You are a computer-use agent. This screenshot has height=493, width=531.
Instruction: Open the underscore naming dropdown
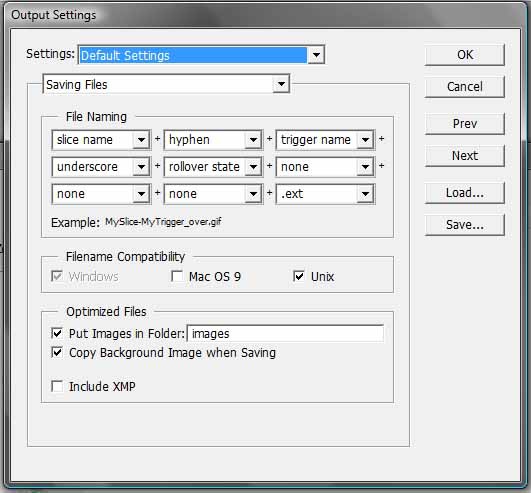pos(101,167)
